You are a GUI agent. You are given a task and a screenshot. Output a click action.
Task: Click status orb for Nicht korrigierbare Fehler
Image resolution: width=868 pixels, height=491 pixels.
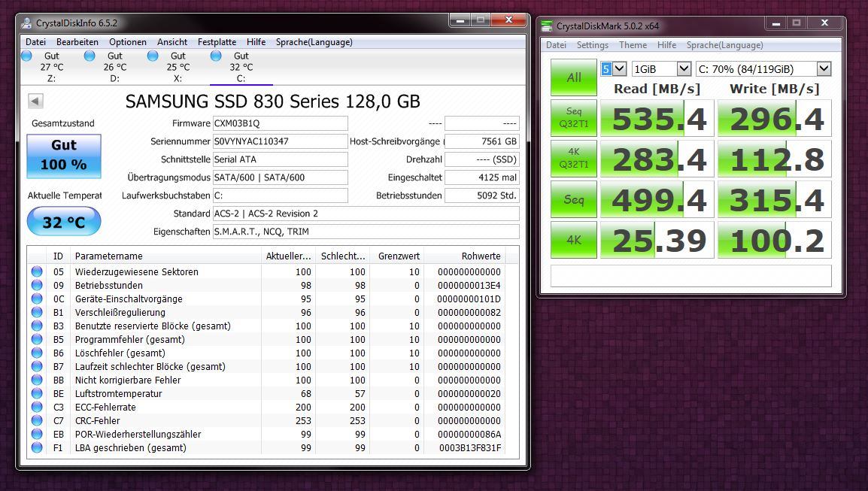(37, 380)
